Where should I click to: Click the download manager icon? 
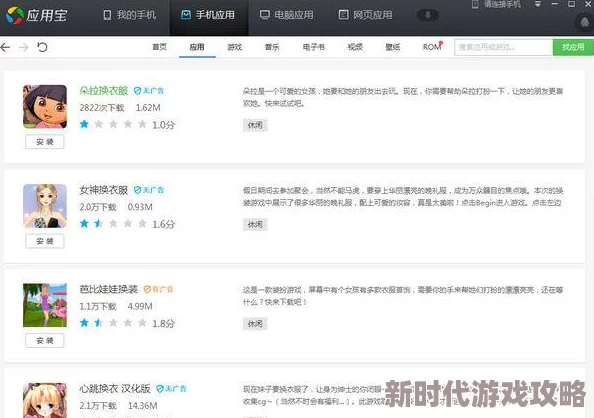point(428,15)
